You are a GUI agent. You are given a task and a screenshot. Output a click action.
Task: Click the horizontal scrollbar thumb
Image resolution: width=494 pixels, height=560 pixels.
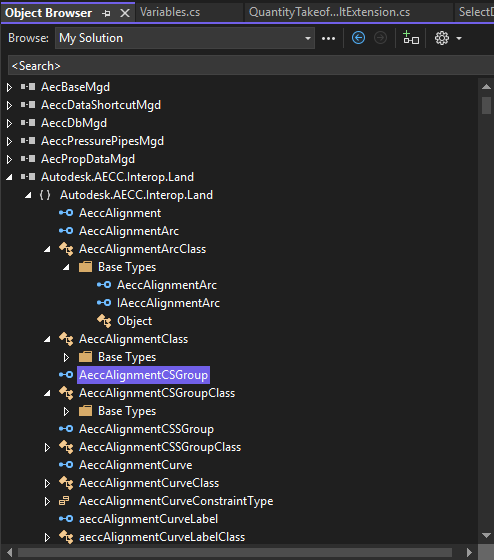[235, 552]
